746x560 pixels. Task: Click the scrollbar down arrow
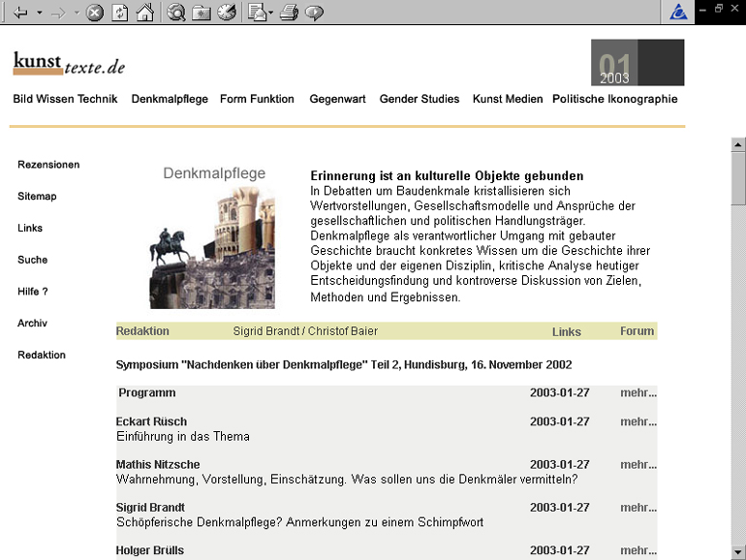(738, 551)
